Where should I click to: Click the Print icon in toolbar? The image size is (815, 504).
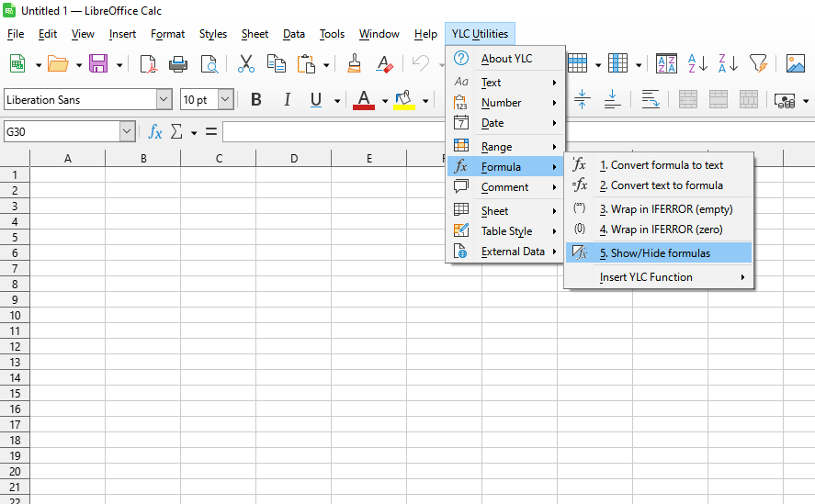pyautogui.click(x=178, y=63)
